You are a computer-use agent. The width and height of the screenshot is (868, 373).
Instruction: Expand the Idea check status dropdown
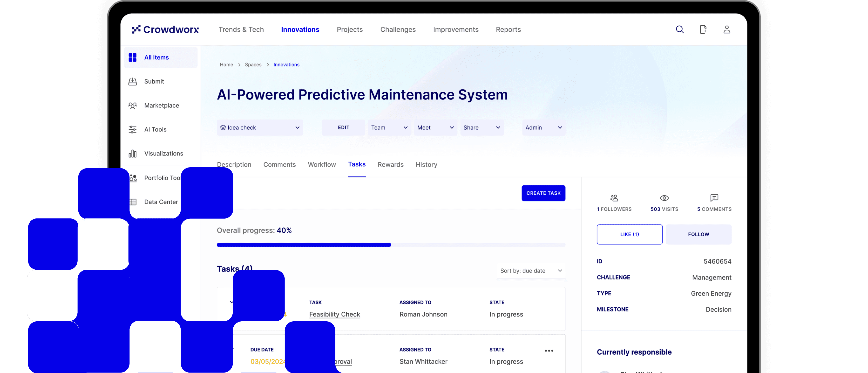(x=259, y=127)
